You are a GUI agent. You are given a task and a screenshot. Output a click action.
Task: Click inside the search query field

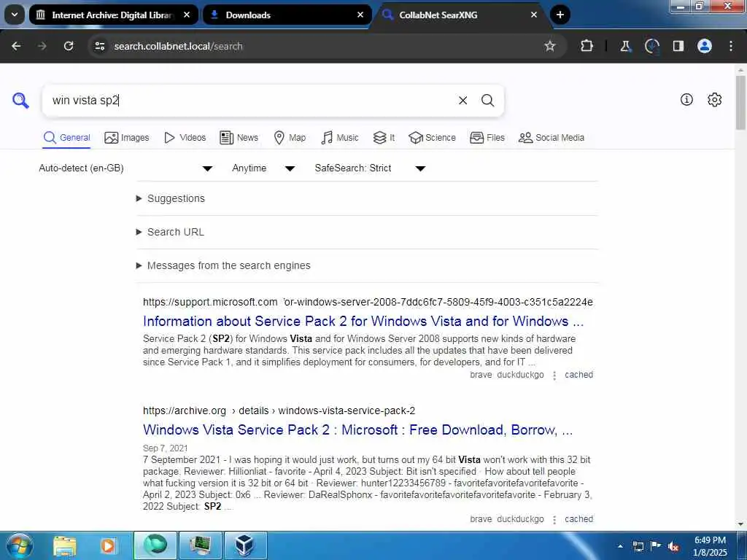pyautogui.click(x=250, y=101)
